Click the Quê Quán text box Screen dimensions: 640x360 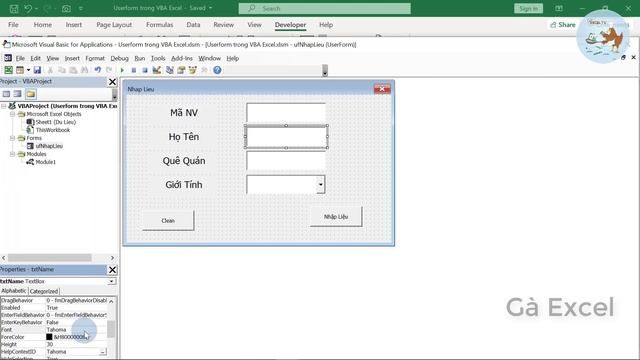click(x=286, y=160)
